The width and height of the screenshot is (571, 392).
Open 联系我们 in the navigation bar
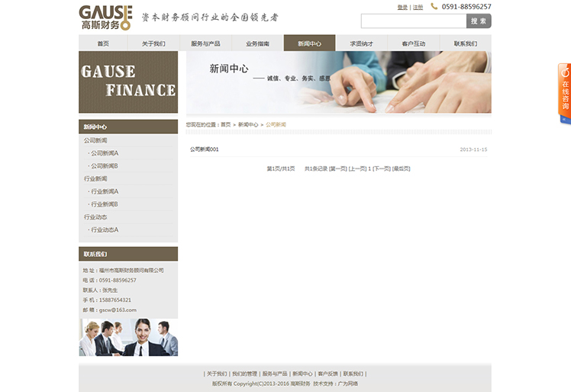pyautogui.click(x=465, y=43)
